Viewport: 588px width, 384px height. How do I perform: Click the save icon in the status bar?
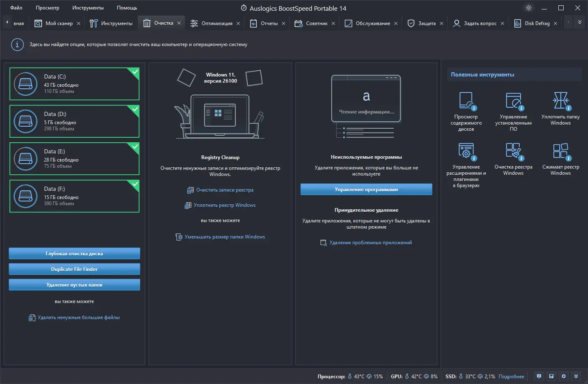[551, 376]
